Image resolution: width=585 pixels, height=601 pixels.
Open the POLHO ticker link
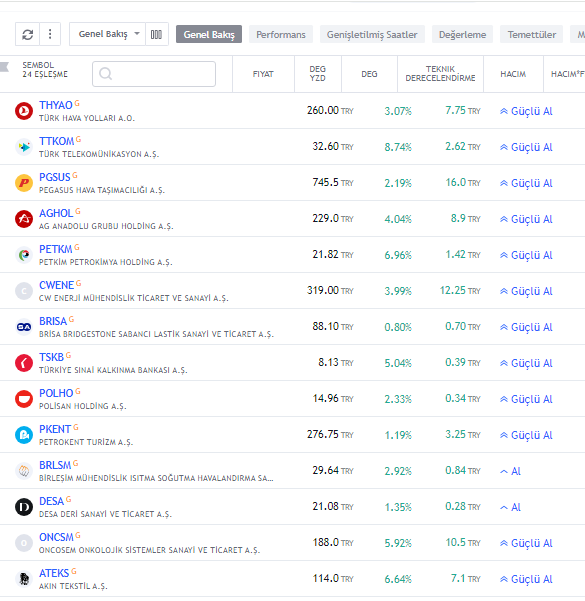(56, 393)
